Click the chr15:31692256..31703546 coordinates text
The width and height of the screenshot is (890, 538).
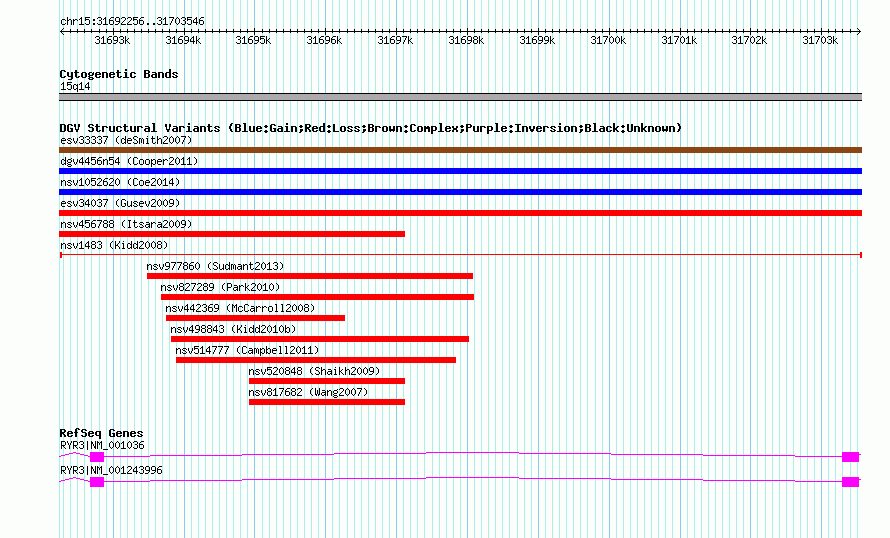click(132, 21)
